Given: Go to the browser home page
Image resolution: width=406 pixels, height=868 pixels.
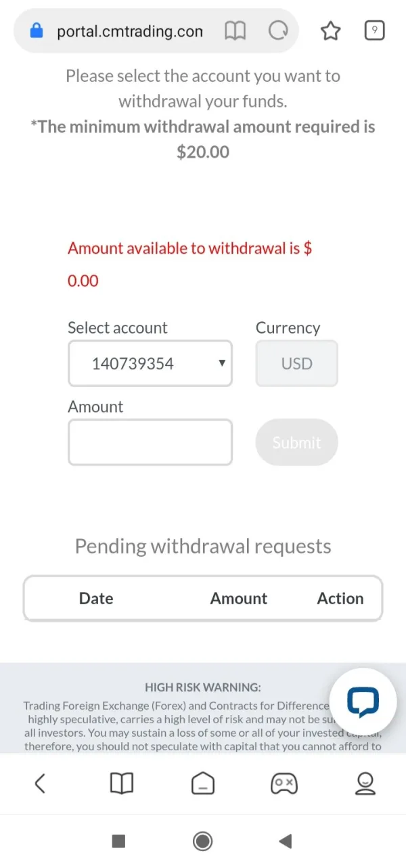Looking at the screenshot, I should click(203, 783).
